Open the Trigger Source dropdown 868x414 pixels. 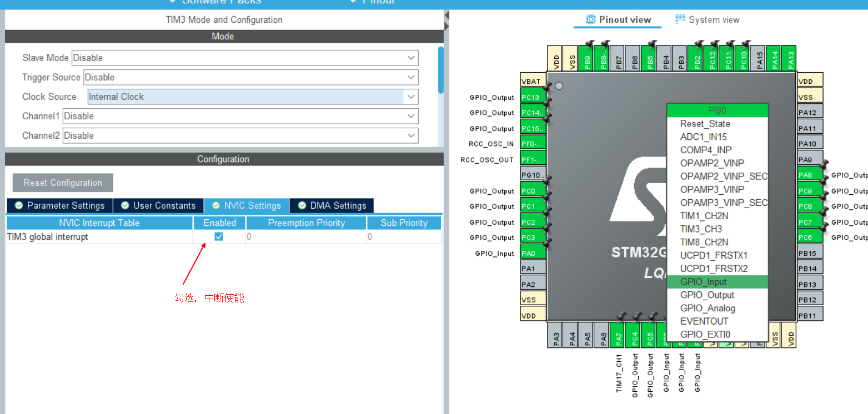pyautogui.click(x=251, y=77)
